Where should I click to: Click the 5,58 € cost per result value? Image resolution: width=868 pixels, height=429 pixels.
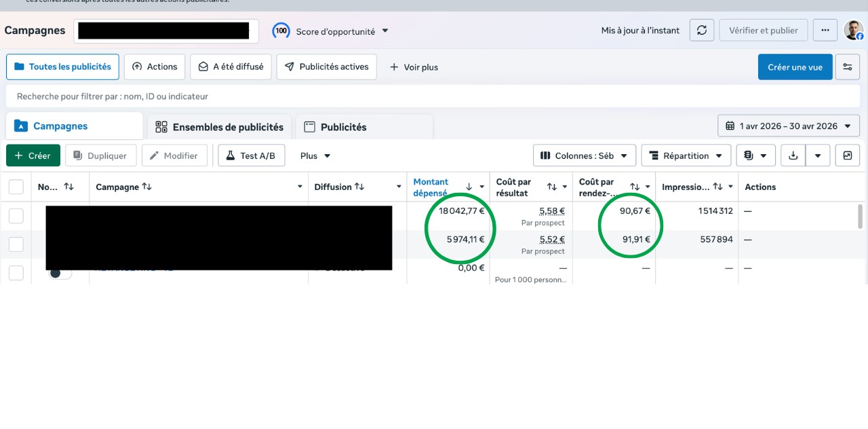(x=552, y=211)
